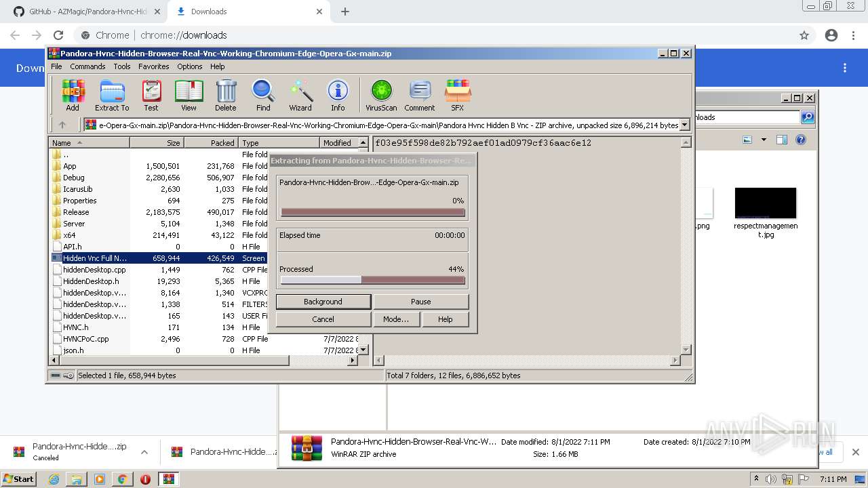Open the Chrome downloads page three-dot menu
Image resolution: width=868 pixels, height=488 pixels.
click(845, 68)
